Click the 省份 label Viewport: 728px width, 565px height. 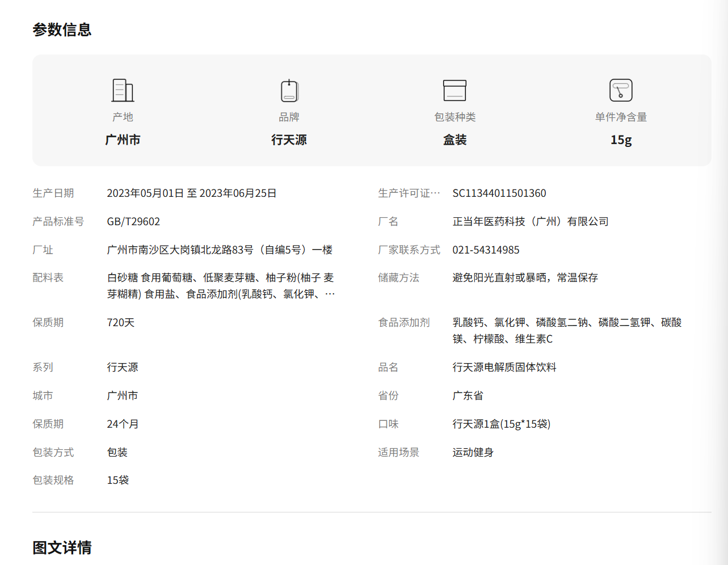388,396
